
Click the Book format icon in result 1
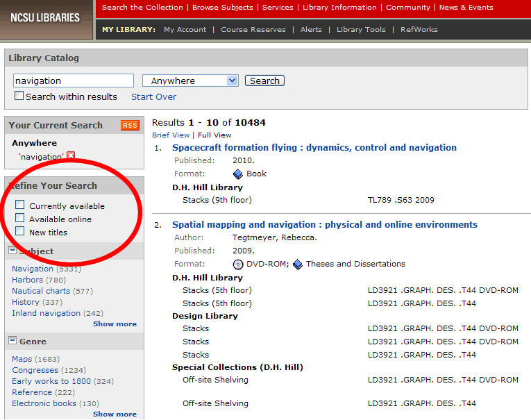(x=238, y=174)
